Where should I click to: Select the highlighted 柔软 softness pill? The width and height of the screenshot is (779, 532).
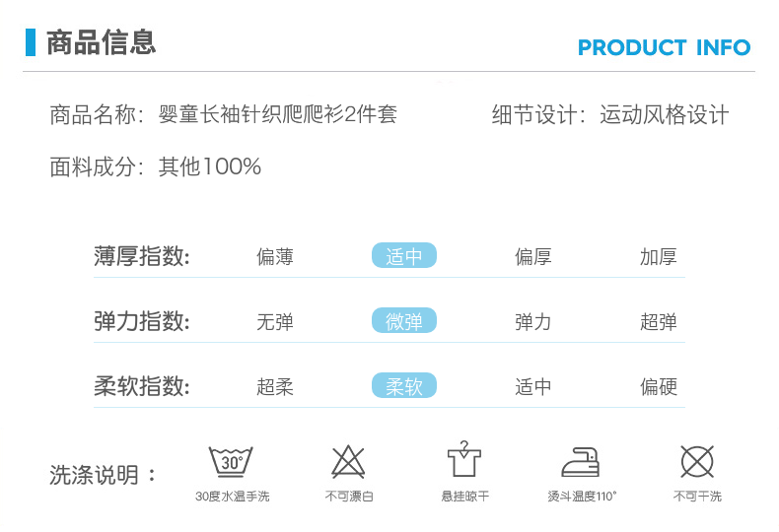click(404, 385)
